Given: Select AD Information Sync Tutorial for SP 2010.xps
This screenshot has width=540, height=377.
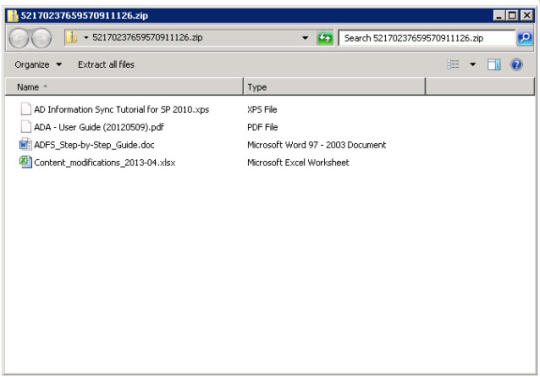Looking at the screenshot, I should pyautogui.click(x=122, y=109).
